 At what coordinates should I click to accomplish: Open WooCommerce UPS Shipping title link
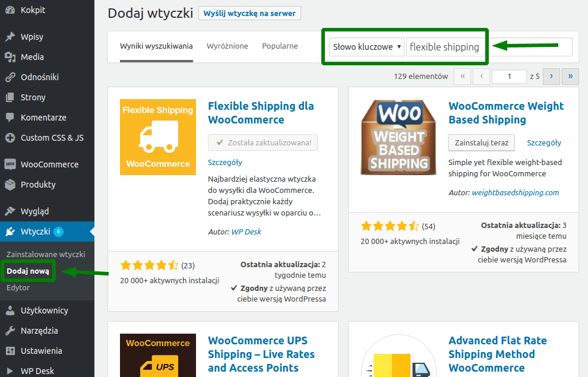[261, 354]
